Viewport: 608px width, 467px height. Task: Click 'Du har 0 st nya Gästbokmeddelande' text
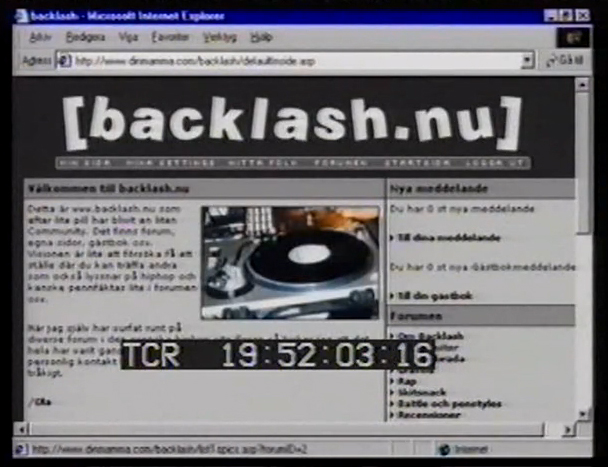[482, 267]
